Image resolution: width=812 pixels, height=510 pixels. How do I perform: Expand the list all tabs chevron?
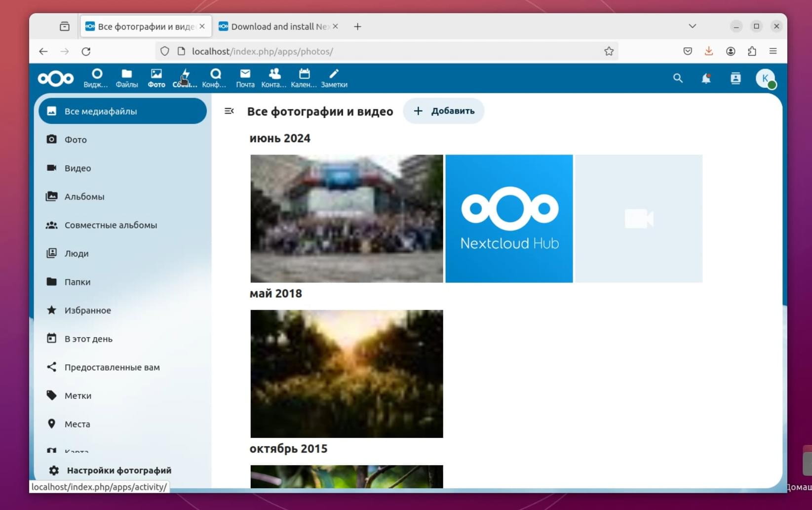tap(693, 26)
